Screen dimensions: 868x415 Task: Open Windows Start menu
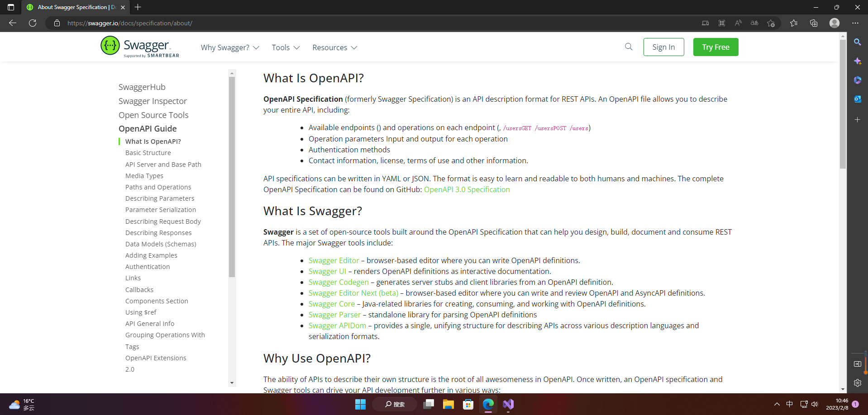tap(360, 404)
